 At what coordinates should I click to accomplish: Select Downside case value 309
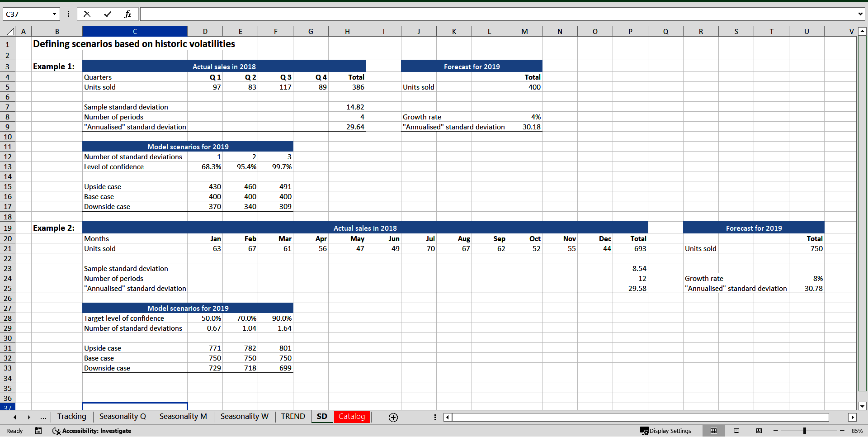(x=276, y=206)
